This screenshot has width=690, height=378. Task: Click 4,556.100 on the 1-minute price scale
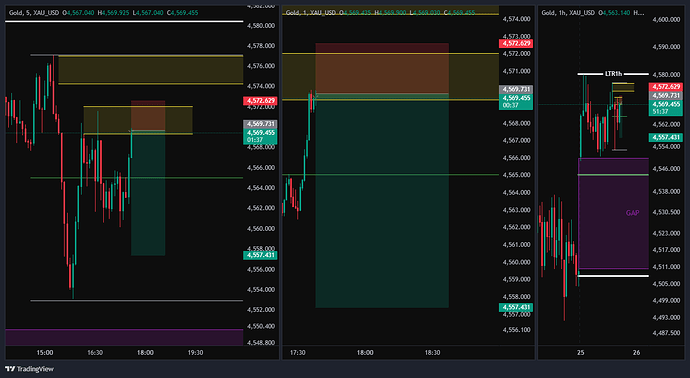(x=516, y=330)
